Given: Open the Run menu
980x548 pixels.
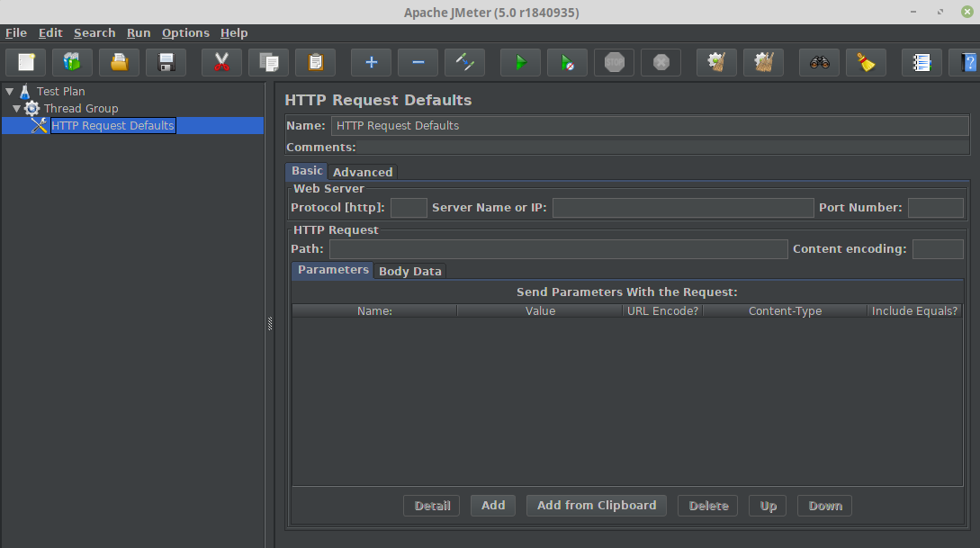Looking at the screenshot, I should click(x=139, y=33).
